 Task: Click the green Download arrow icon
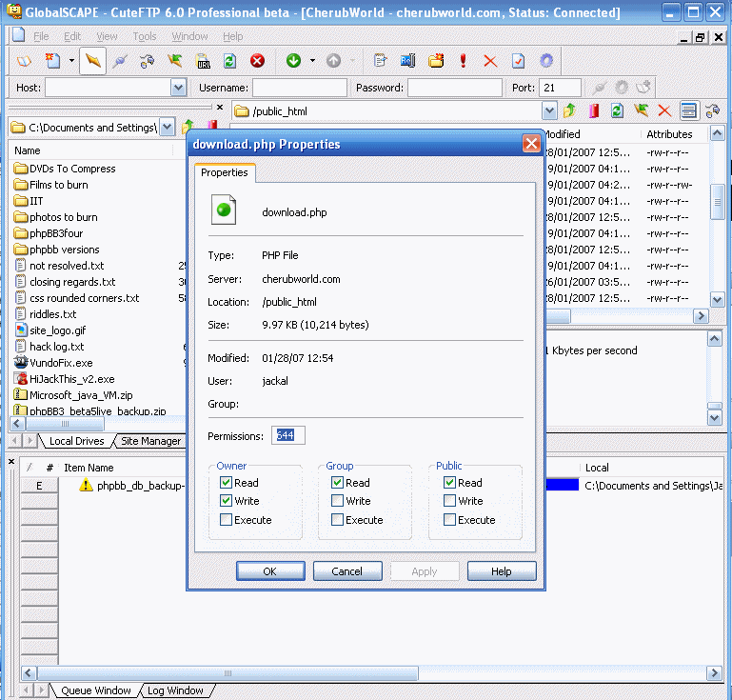point(293,61)
